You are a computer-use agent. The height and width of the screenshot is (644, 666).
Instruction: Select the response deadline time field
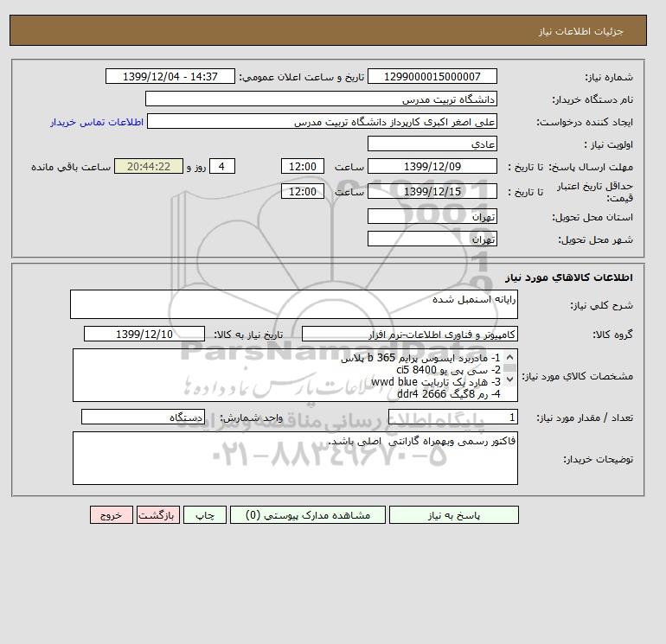point(303,167)
